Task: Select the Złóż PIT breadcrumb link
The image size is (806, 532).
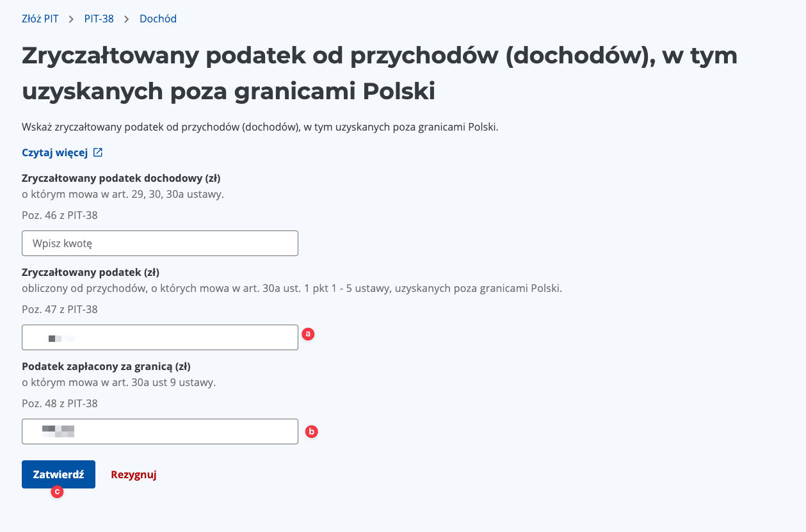Action: point(40,19)
